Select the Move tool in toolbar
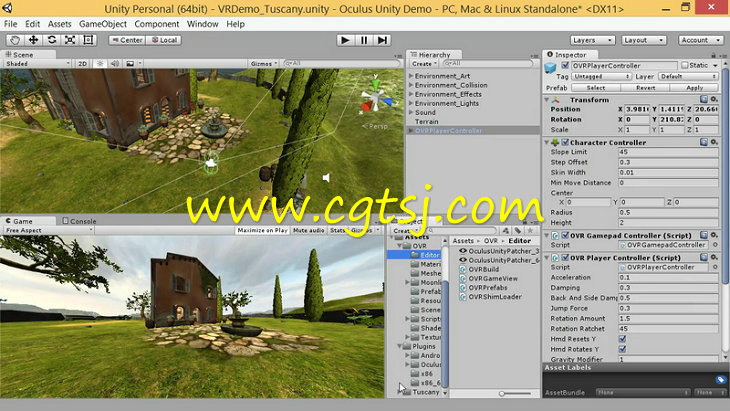 pos(33,40)
